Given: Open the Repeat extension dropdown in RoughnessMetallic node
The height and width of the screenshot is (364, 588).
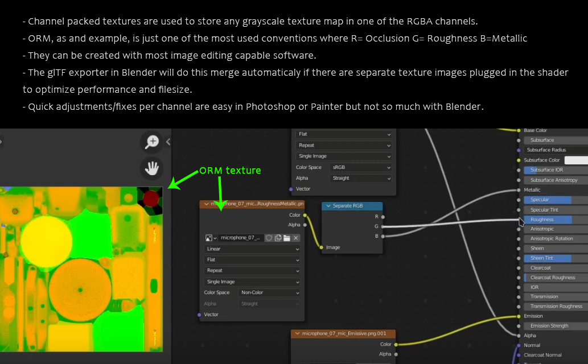Looking at the screenshot, I should click(x=252, y=271).
